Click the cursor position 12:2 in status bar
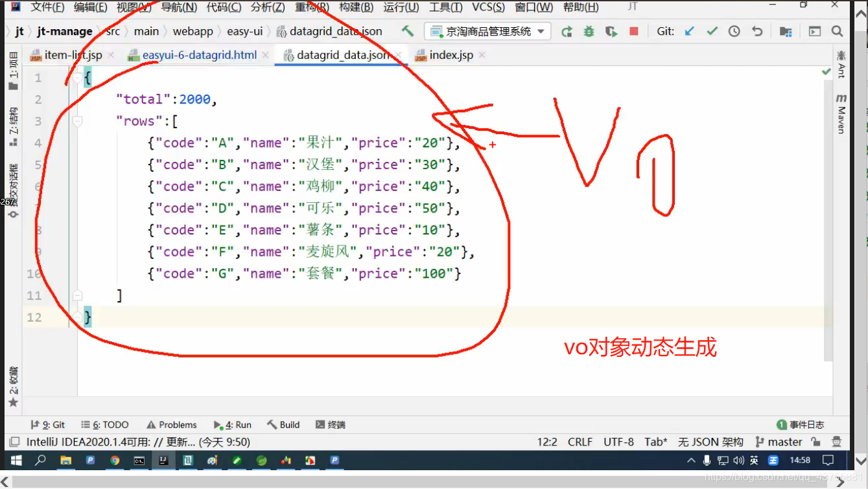 click(x=547, y=442)
